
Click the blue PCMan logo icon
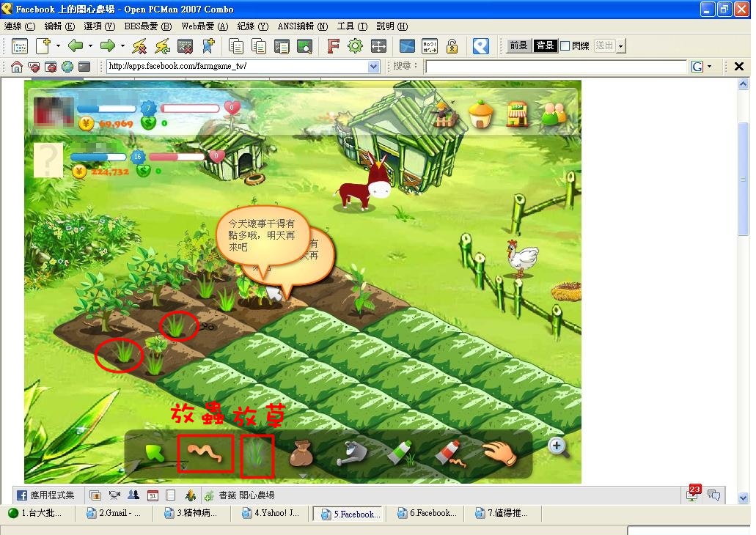[x=481, y=46]
